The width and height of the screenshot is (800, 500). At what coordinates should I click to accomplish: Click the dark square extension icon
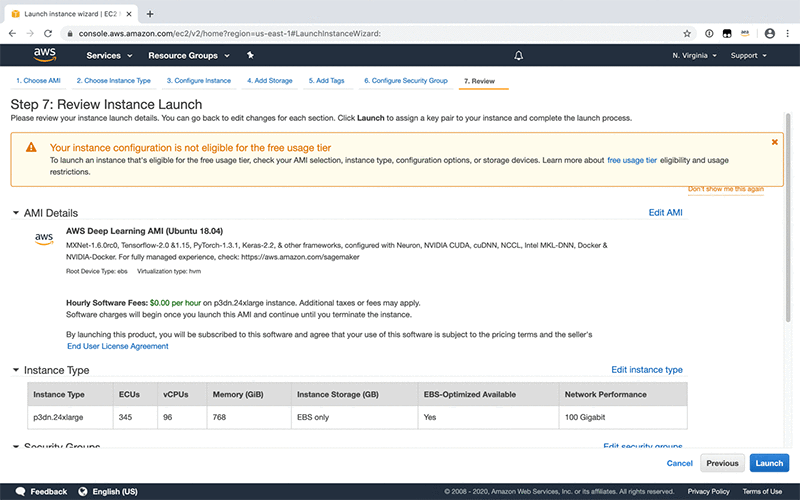(x=727, y=34)
